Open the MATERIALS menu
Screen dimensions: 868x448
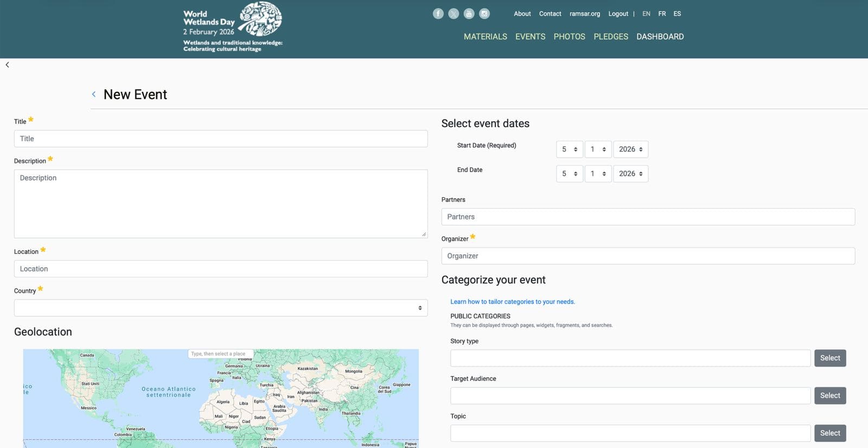coord(486,36)
